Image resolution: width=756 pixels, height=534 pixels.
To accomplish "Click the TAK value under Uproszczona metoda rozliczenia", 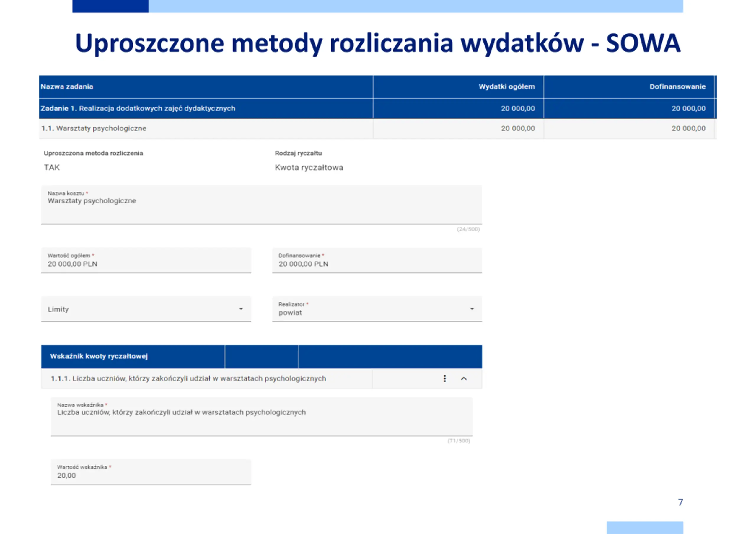I will pyautogui.click(x=52, y=168).
